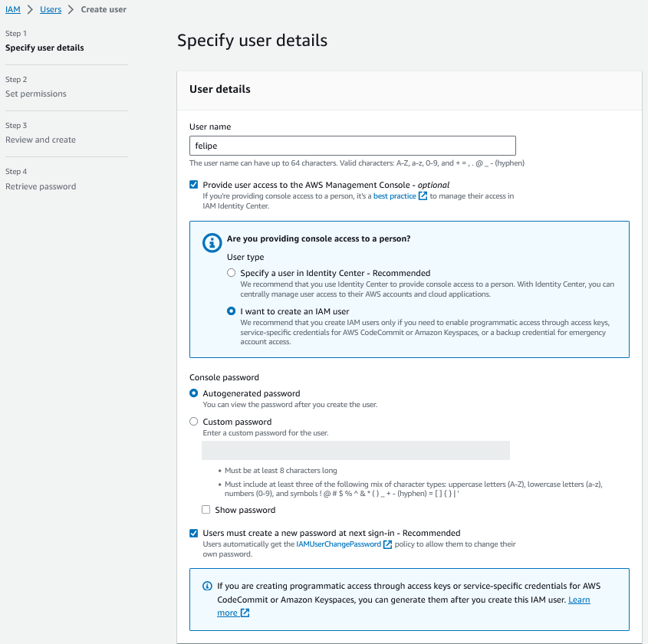
Task: Open the best practice link
Action: tap(394, 196)
